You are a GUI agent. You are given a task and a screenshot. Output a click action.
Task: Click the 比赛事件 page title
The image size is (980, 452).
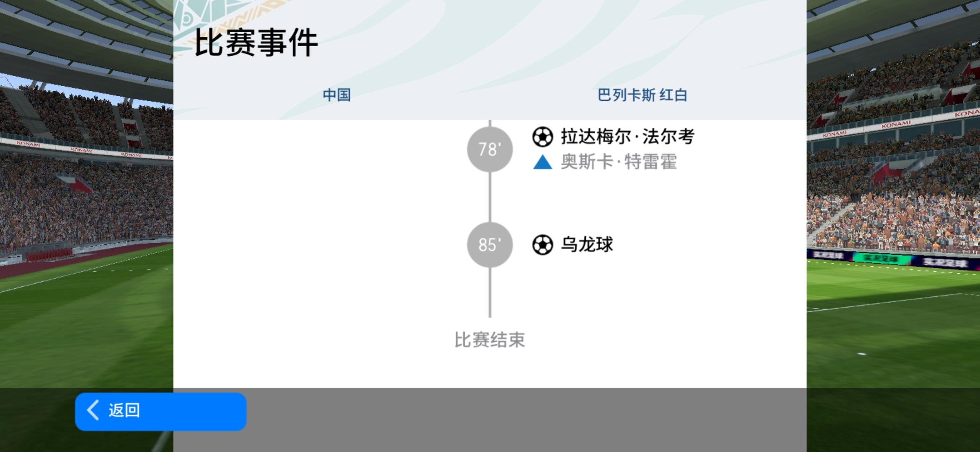tap(256, 43)
